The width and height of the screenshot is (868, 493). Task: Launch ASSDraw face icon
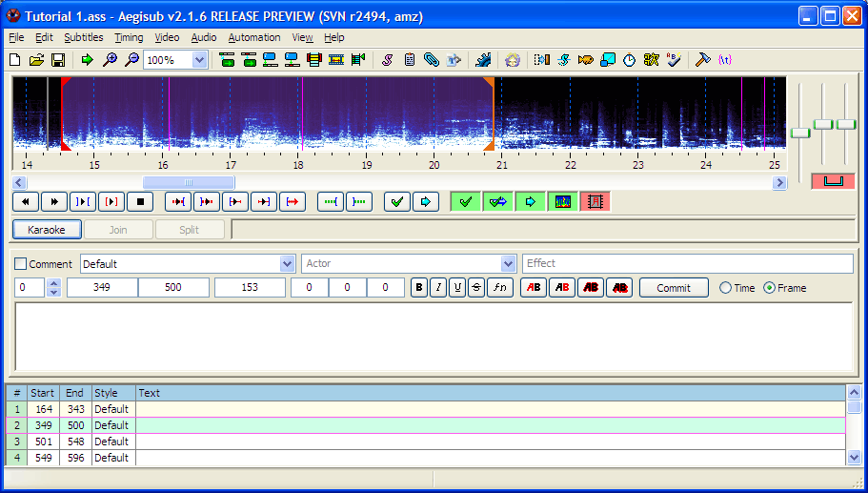pos(513,60)
